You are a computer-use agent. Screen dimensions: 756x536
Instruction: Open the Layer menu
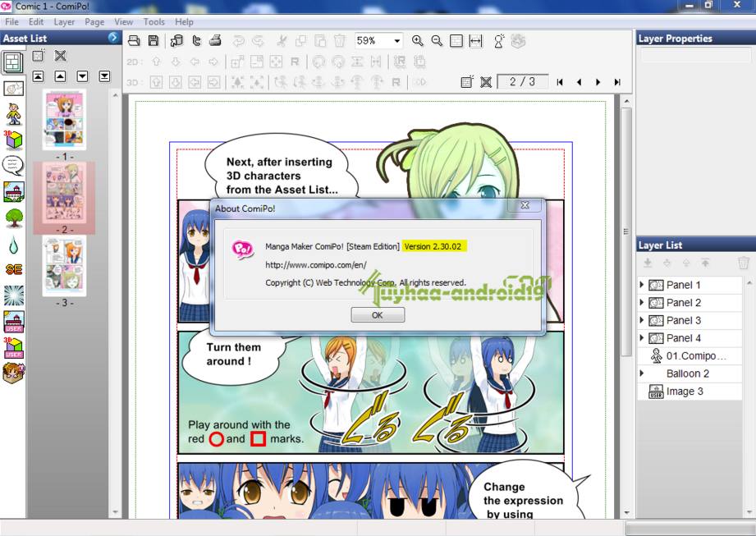(64, 21)
